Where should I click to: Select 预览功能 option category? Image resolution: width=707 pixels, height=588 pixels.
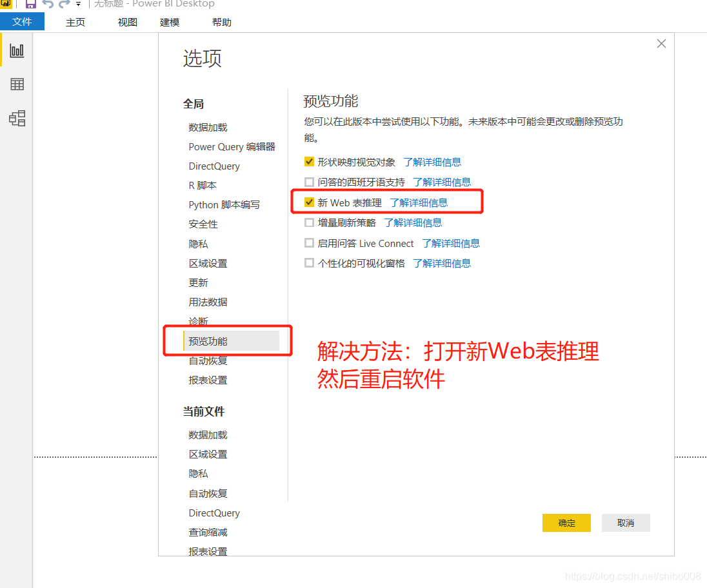(232, 341)
